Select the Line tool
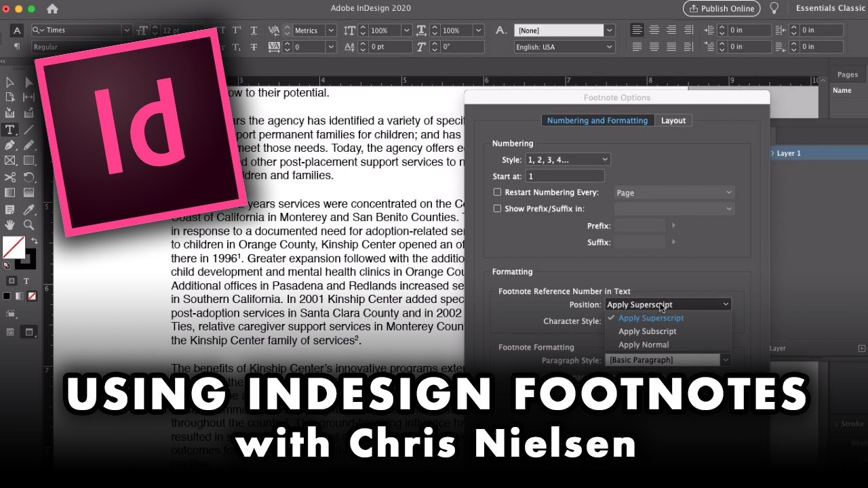The height and width of the screenshot is (488, 868). point(29,129)
